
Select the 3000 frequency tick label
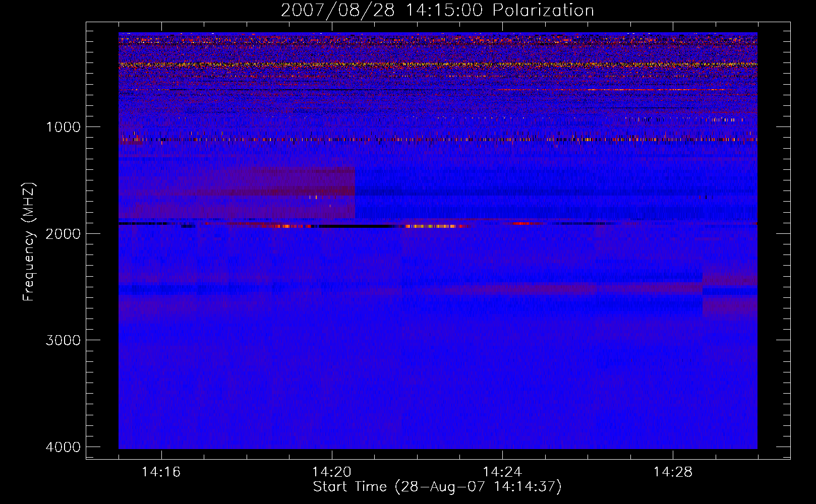[x=63, y=340]
